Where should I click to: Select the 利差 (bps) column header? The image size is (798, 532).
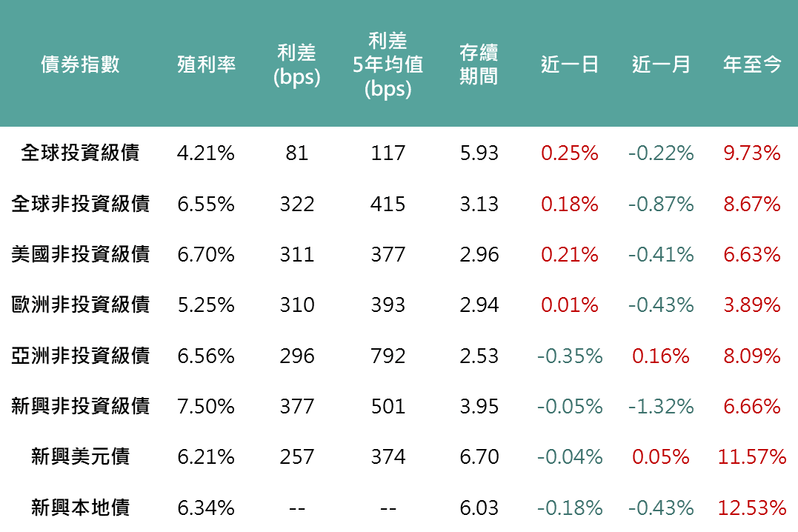(x=296, y=64)
